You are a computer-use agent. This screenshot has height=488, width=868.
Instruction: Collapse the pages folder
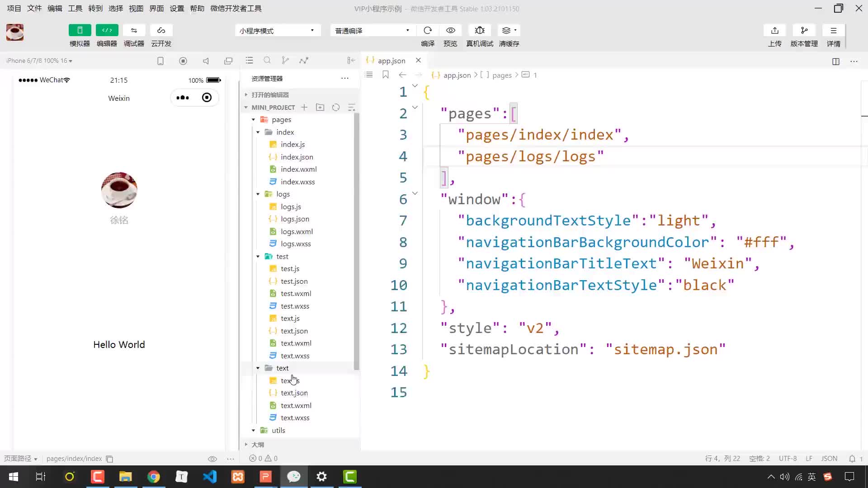pos(253,120)
